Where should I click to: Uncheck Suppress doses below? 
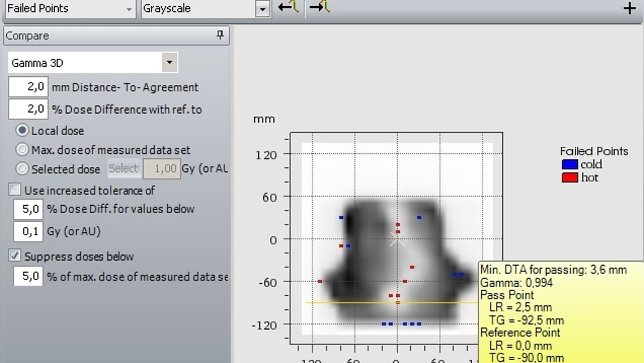point(14,256)
